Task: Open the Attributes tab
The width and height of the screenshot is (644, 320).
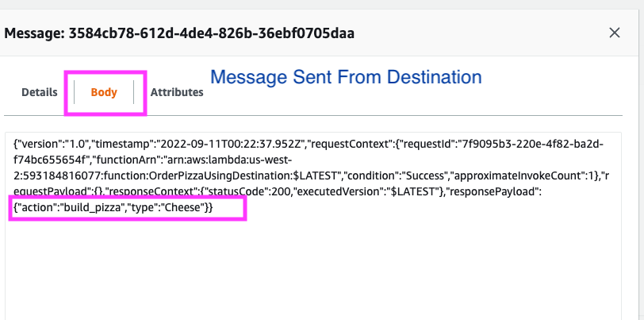Action: (x=177, y=92)
